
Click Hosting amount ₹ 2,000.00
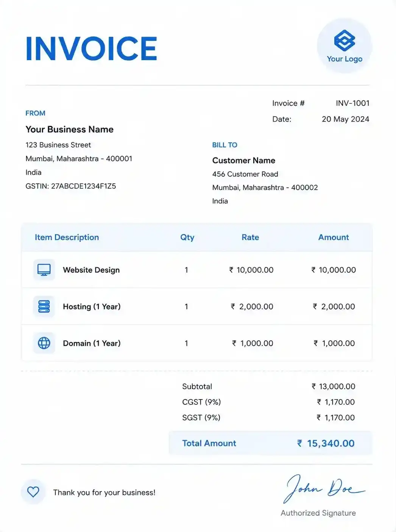(334, 307)
